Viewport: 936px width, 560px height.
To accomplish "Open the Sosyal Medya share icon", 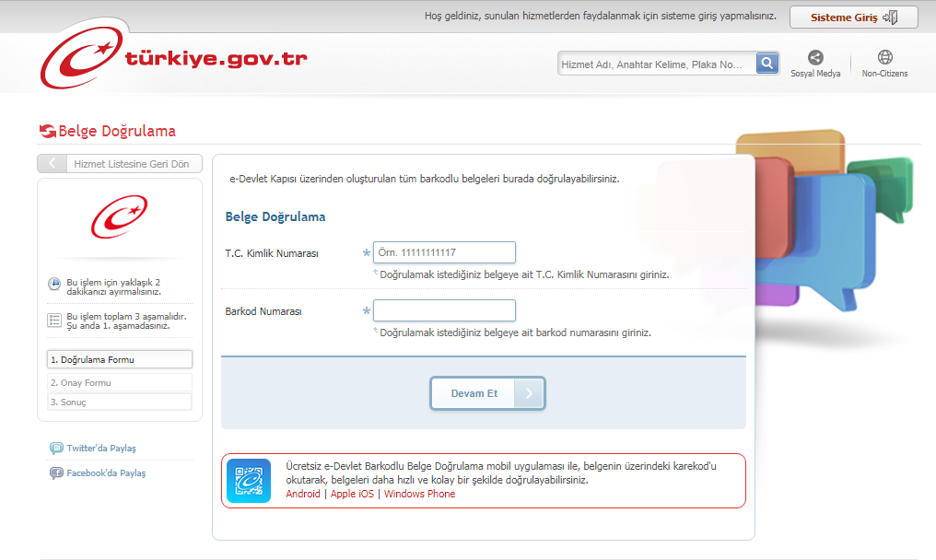I will point(815,58).
